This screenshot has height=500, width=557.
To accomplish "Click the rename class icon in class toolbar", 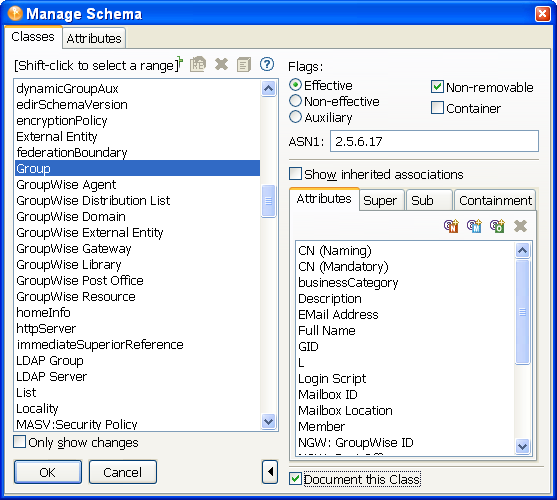I will coord(198,64).
